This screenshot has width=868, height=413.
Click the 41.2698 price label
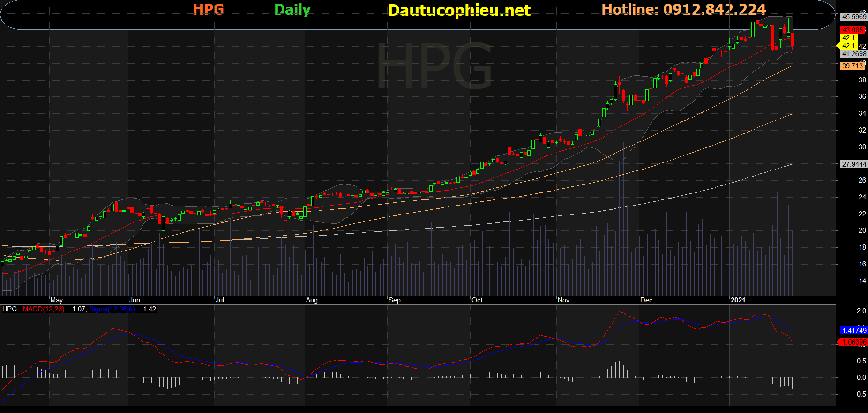[854, 54]
